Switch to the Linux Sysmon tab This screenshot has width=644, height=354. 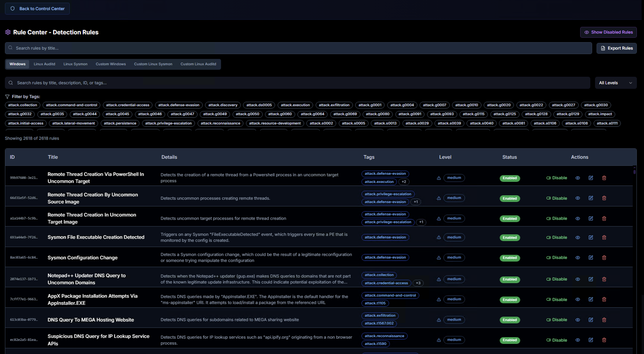pos(75,64)
